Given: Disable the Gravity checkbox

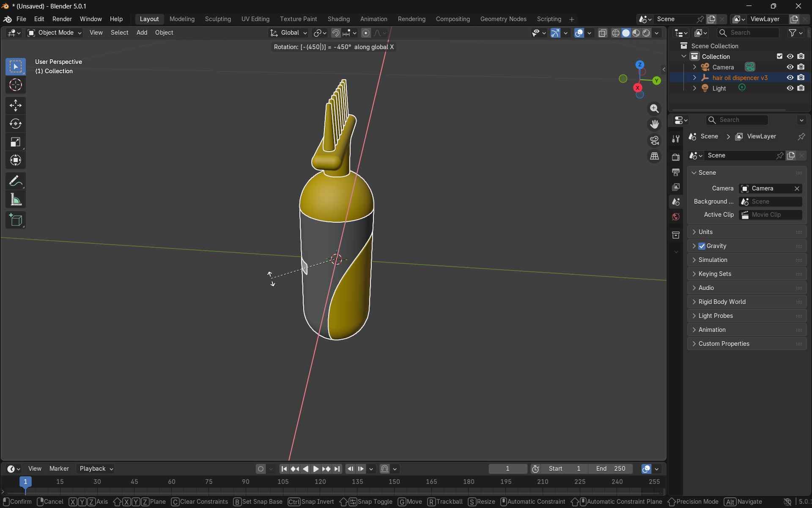Looking at the screenshot, I should click(x=702, y=246).
